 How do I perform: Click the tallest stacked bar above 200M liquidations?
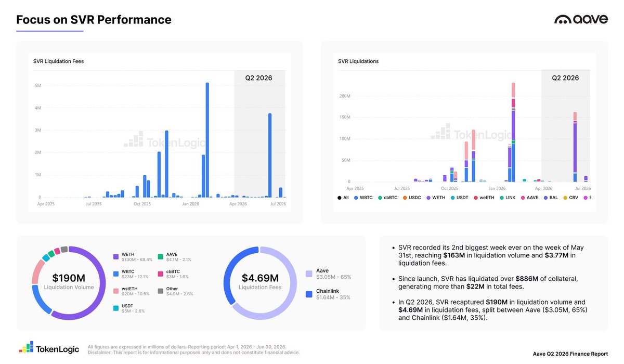point(513,132)
